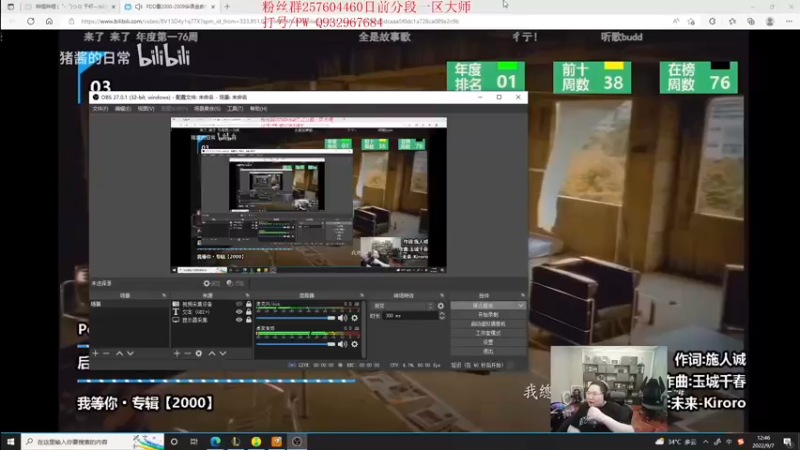
Task: Mute the Mic/Aux speaker icon
Action: pyautogui.click(x=342, y=318)
